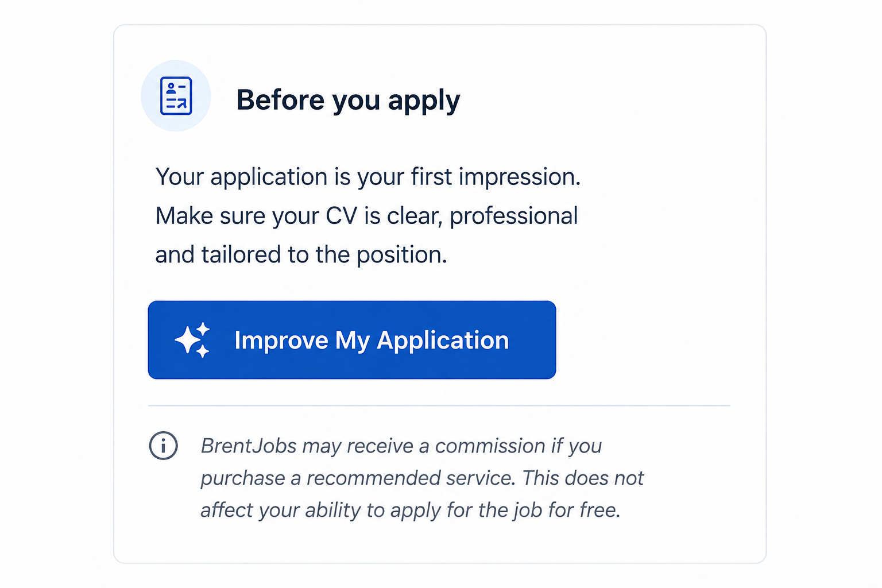Click the light blue circle behind the CV icon

click(x=176, y=96)
